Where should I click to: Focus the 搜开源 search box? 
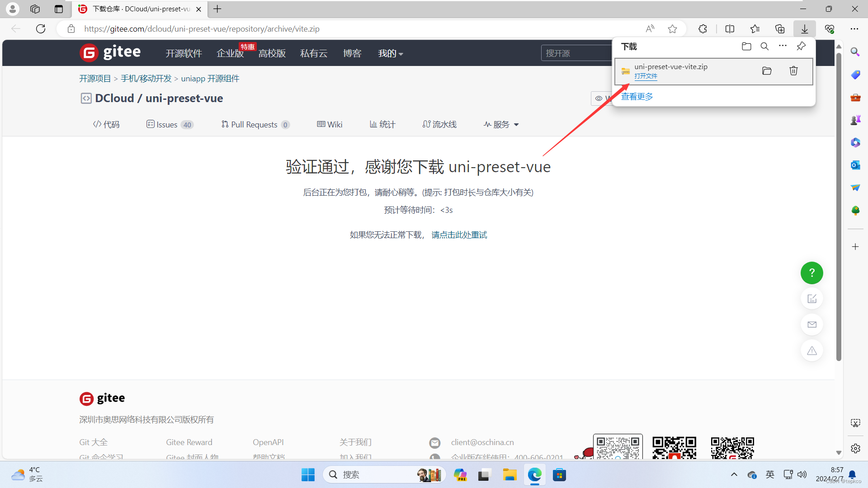[x=576, y=53]
